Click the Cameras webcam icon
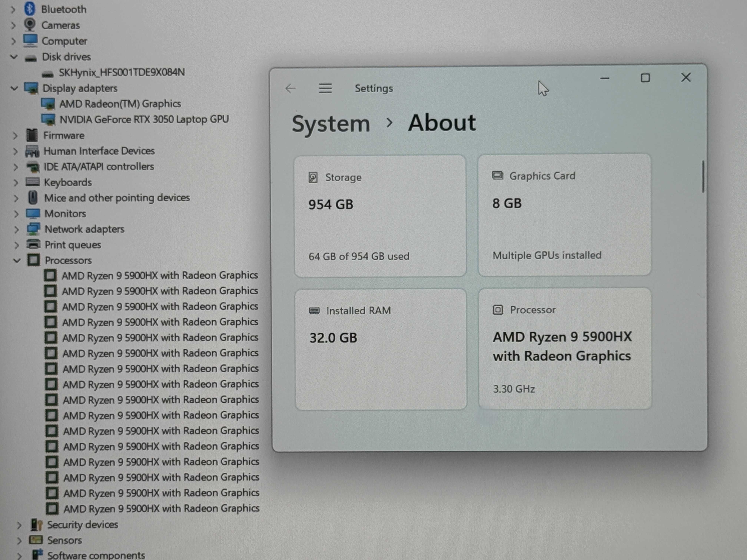Screen dimensions: 747x560 [x=30, y=25]
